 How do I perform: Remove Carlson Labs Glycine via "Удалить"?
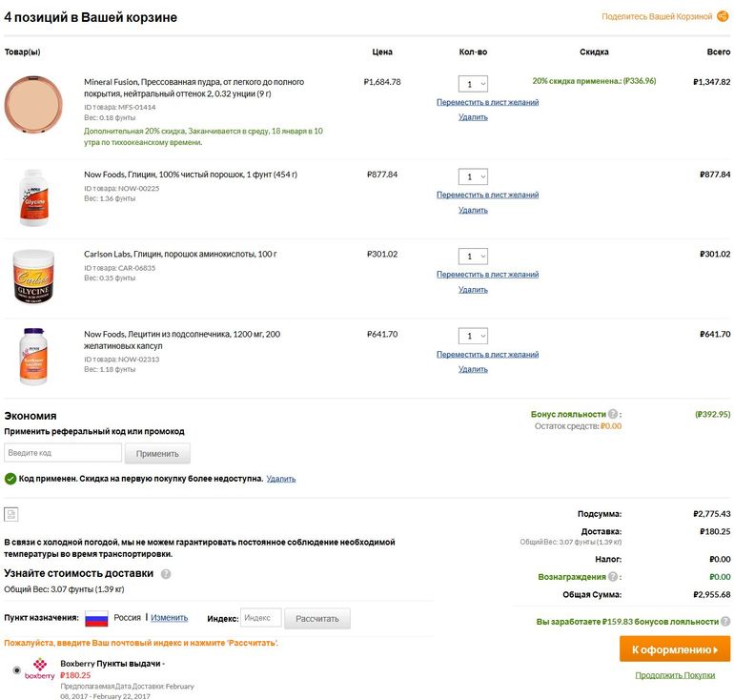click(x=473, y=290)
